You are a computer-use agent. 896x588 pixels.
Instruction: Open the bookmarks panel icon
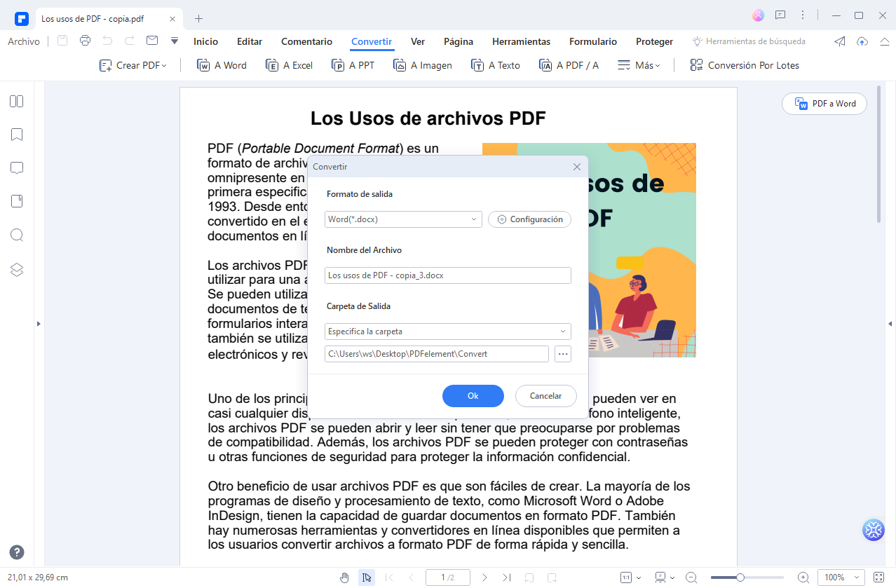coord(17,135)
